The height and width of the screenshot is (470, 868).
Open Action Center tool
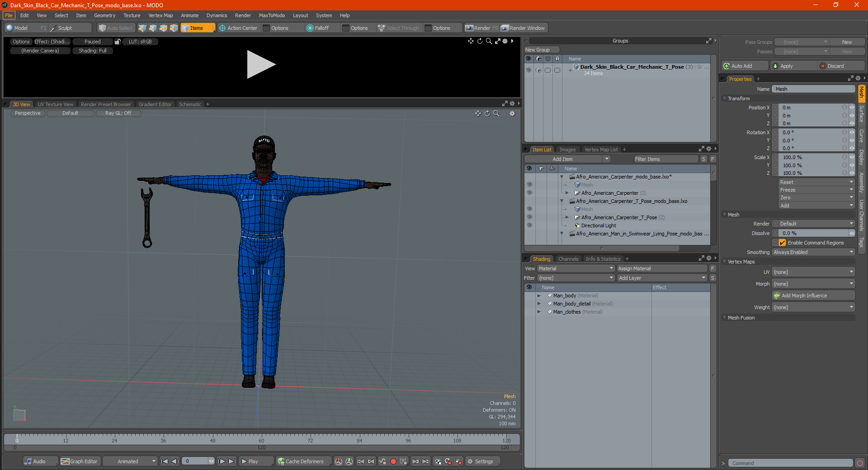point(238,28)
